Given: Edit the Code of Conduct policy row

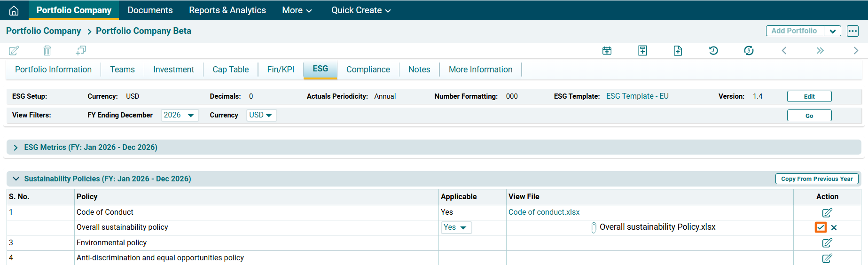Looking at the screenshot, I should (827, 212).
